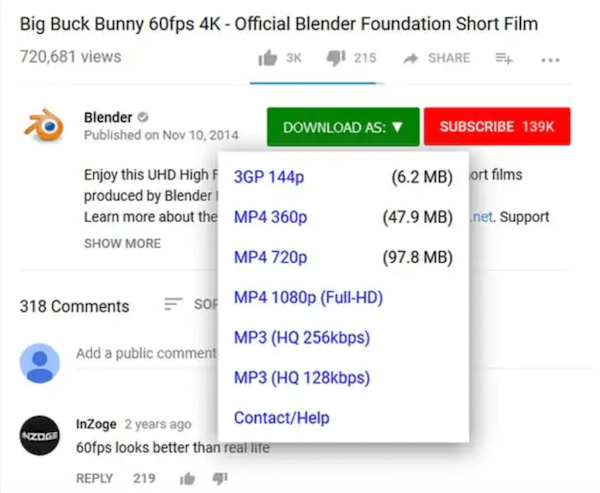Click the 720,681 views text

click(x=70, y=57)
